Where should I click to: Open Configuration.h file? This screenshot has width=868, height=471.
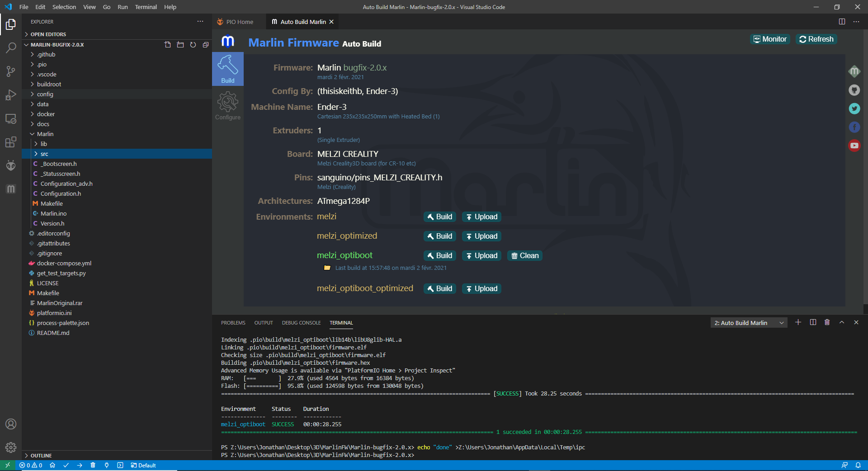pos(117,194)
